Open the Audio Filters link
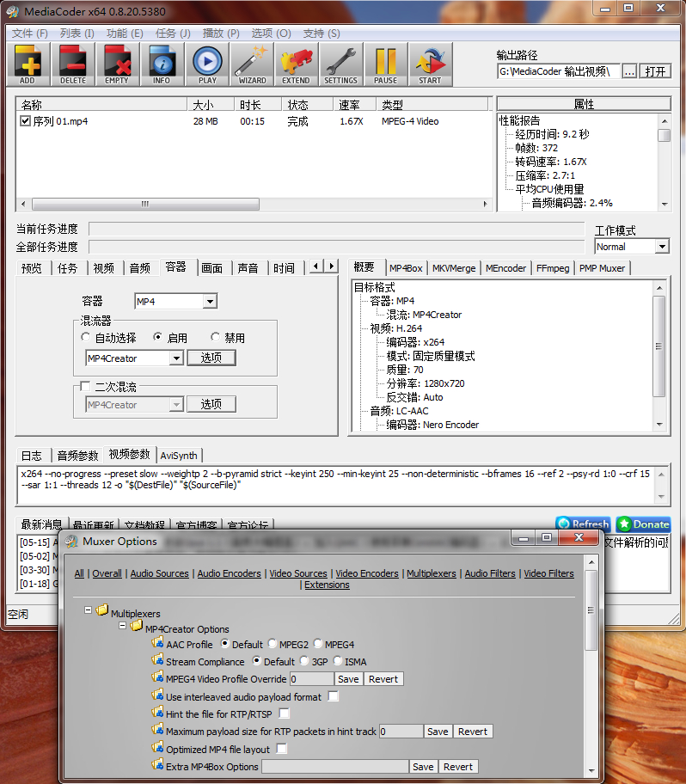This screenshot has height=784, width=686. pos(490,573)
